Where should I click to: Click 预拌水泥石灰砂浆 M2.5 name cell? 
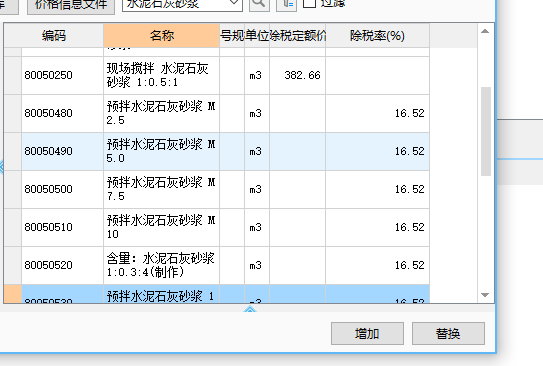click(x=161, y=113)
